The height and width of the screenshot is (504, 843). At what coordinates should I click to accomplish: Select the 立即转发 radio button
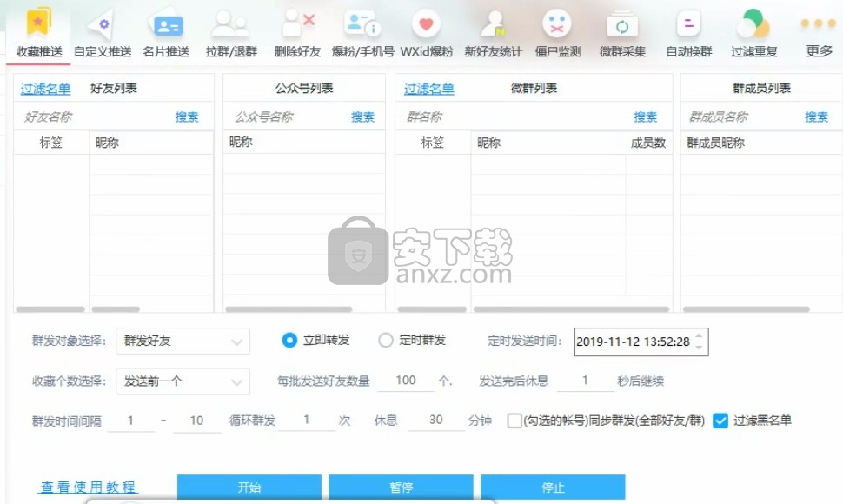pyautogui.click(x=289, y=340)
